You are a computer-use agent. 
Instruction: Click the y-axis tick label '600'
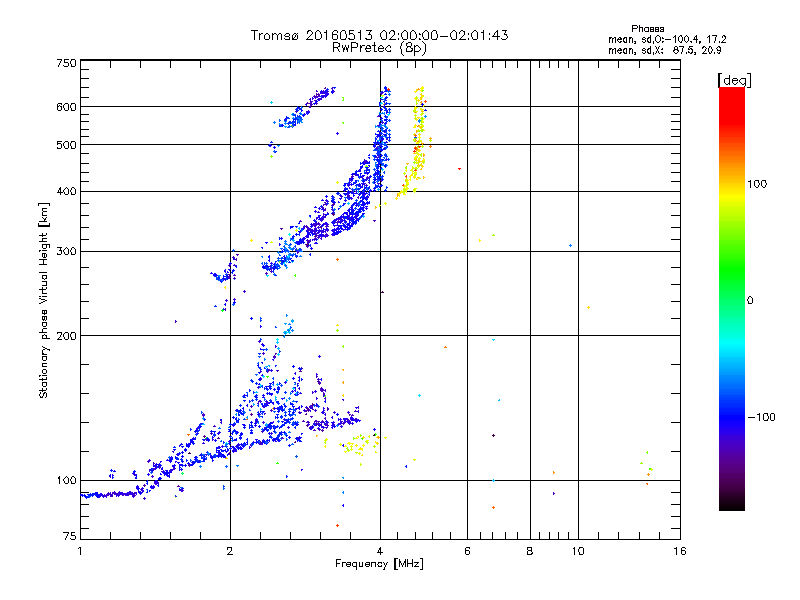[66, 107]
